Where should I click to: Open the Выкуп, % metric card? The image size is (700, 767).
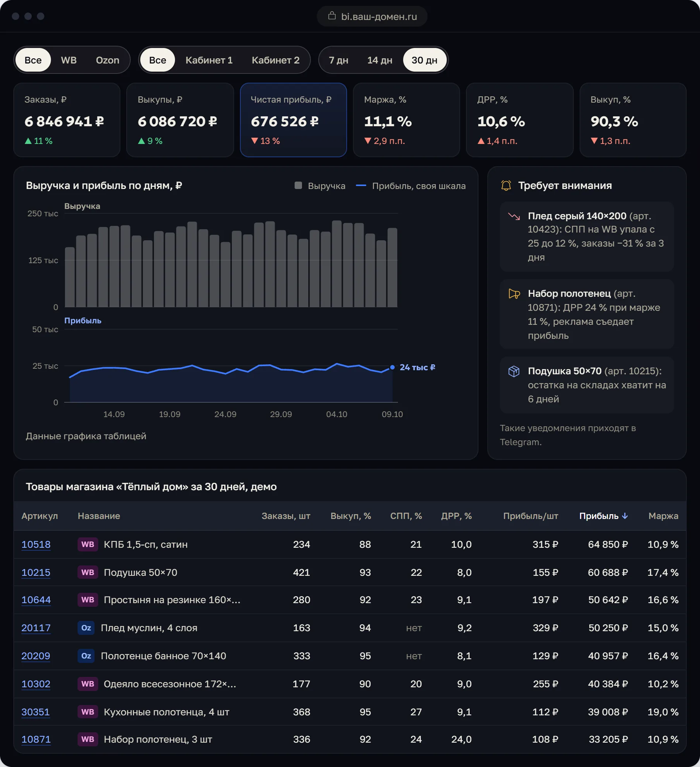pyautogui.click(x=633, y=120)
